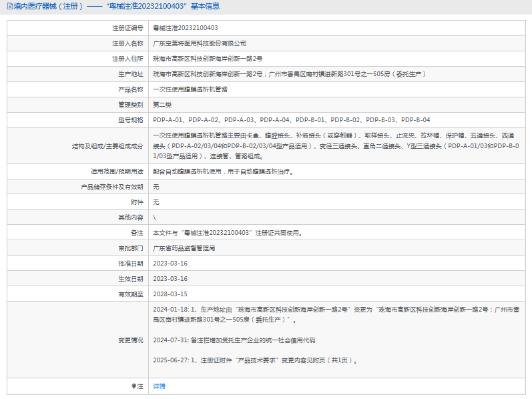532x399 pixels.
Task: Click the 注册人住所 label
Action: pos(127,59)
